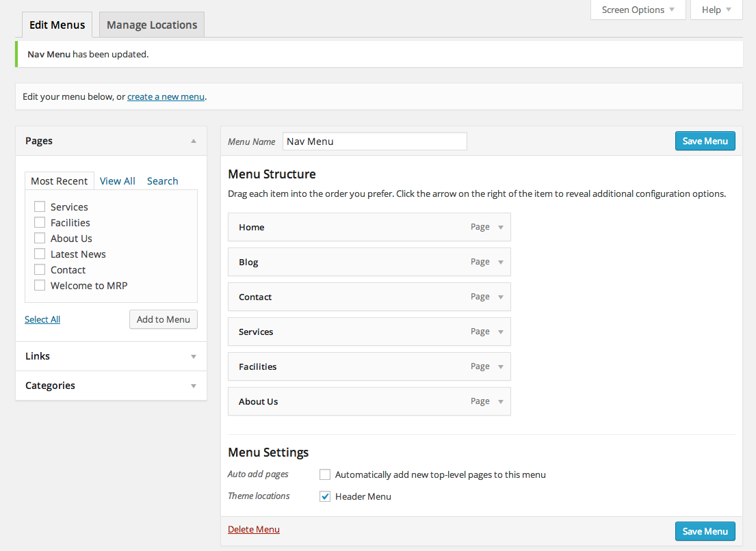756x551 pixels.
Task: Open Contact menu item options arrow
Action: point(501,297)
